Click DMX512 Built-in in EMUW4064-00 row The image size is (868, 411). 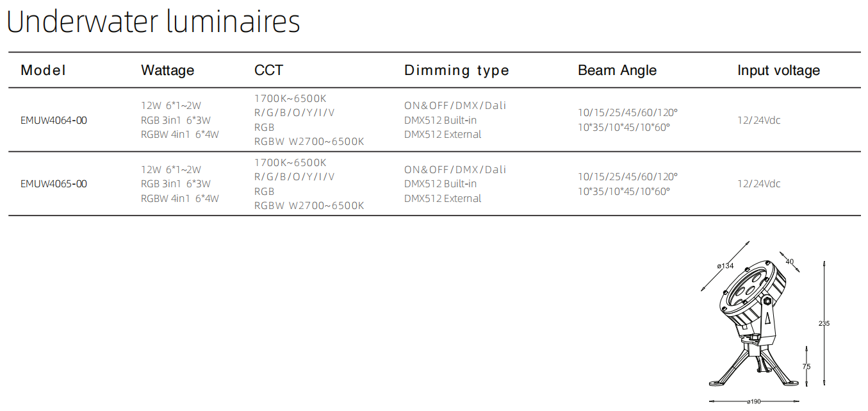pyautogui.click(x=441, y=120)
